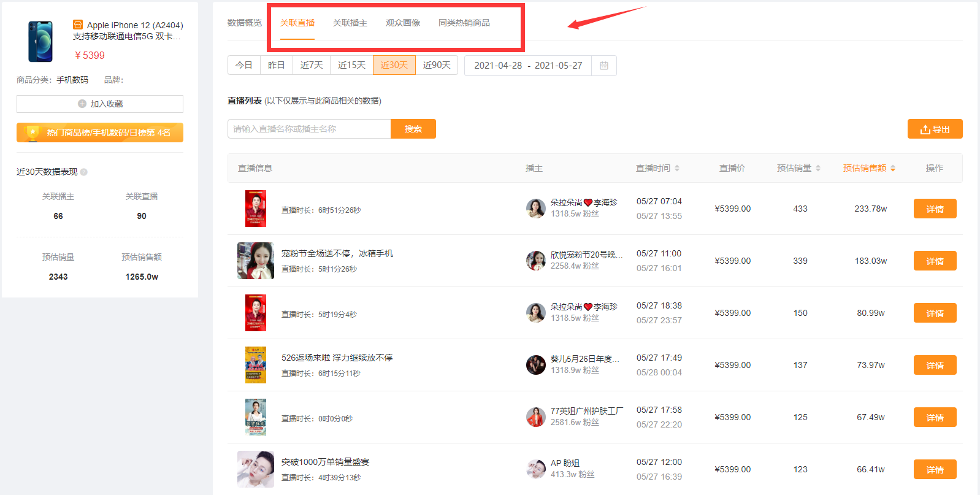This screenshot has height=495, width=980.
Task: Click the ￥5399 product price
Action: coord(90,55)
